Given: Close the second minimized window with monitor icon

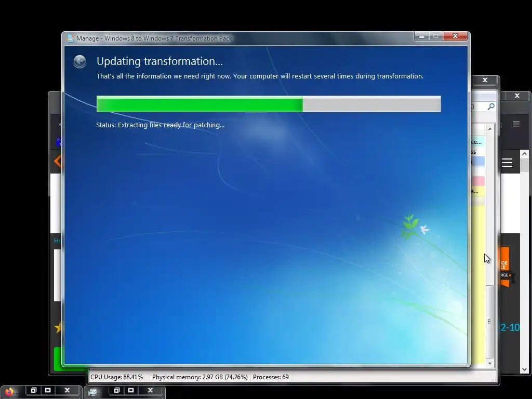Looking at the screenshot, I should [150, 390].
